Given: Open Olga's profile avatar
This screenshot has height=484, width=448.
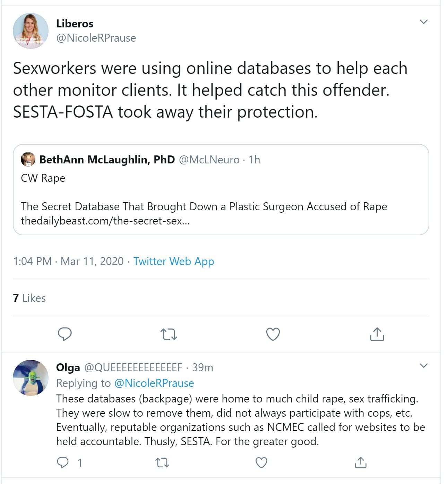Looking at the screenshot, I should coord(31,377).
